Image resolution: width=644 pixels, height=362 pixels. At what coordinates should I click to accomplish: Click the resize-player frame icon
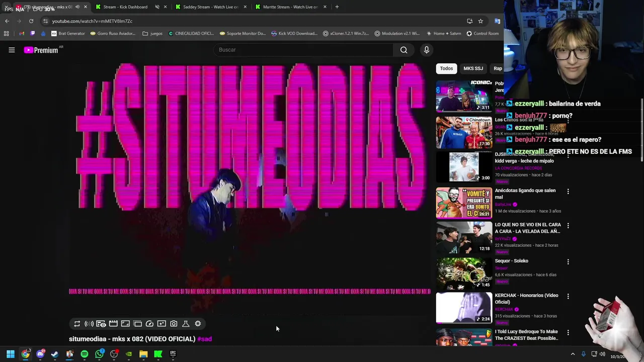(125, 324)
